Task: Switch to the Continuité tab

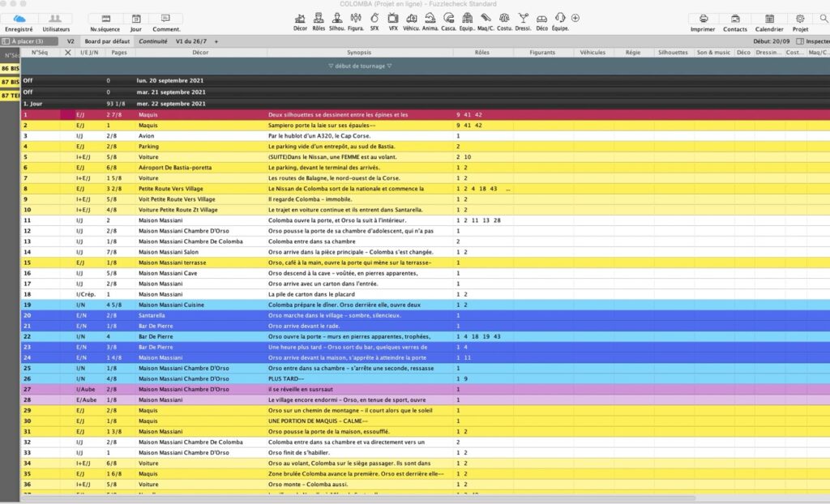Action: tap(153, 41)
